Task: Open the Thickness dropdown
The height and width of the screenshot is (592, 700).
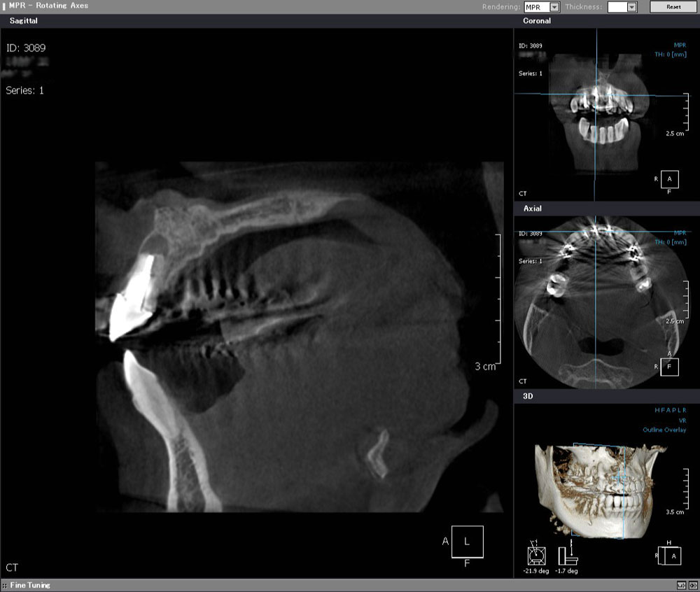Action: [622, 7]
